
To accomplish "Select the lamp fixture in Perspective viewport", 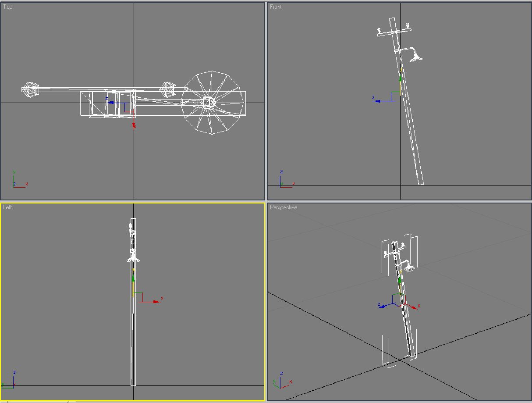I will pyautogui.click(x=409, y=267).
